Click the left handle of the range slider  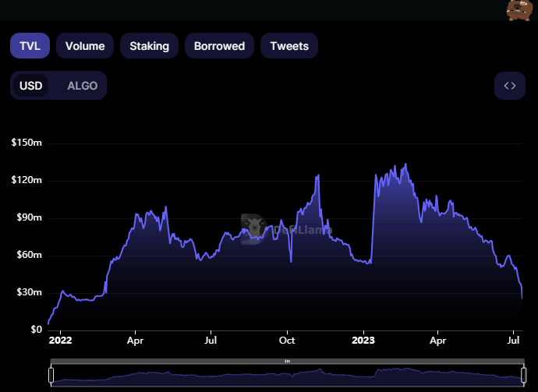click(51, 375)
